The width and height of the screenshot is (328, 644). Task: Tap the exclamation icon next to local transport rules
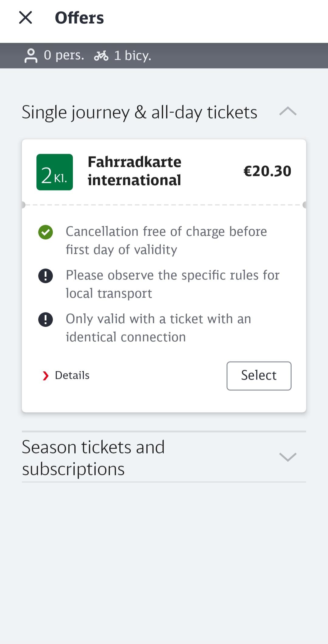click(46, 276)
